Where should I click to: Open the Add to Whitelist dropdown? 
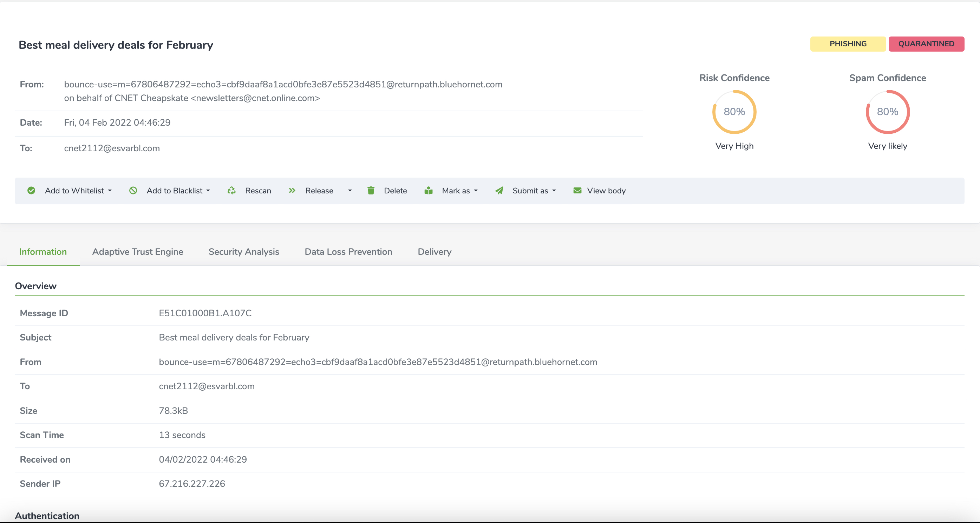(x=110, y=191)
